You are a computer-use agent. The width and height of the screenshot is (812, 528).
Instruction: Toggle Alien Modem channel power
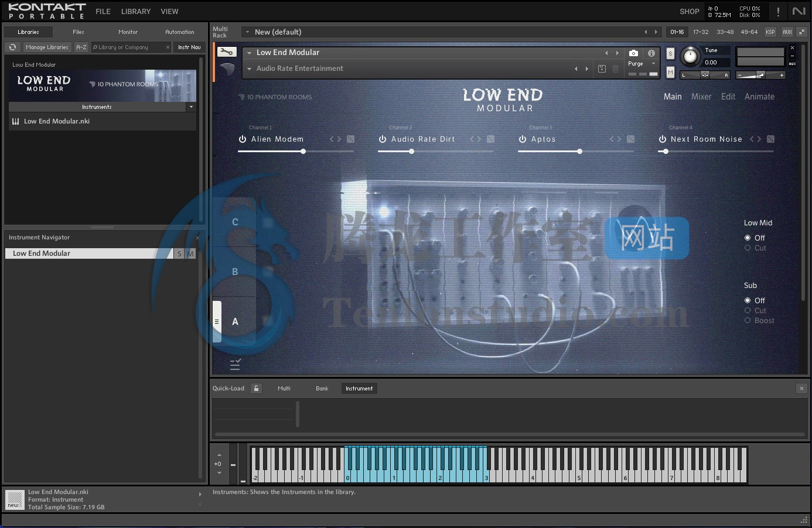[x=243, y=139]
